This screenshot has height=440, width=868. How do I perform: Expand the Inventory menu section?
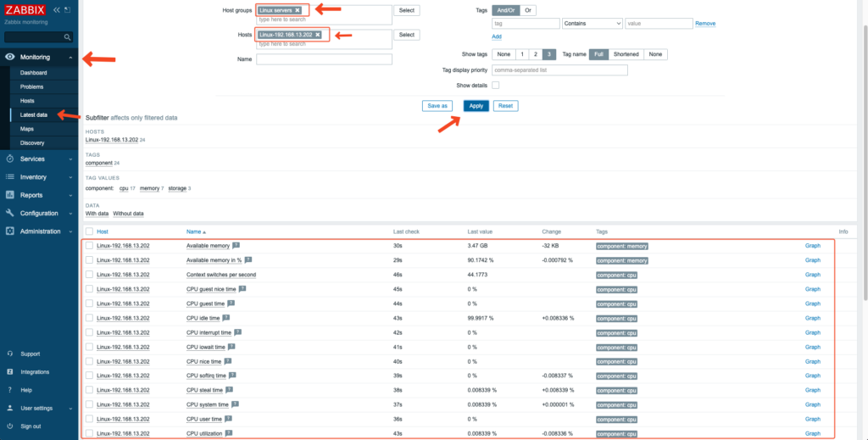pyautogui.click(x=71, y=178)
